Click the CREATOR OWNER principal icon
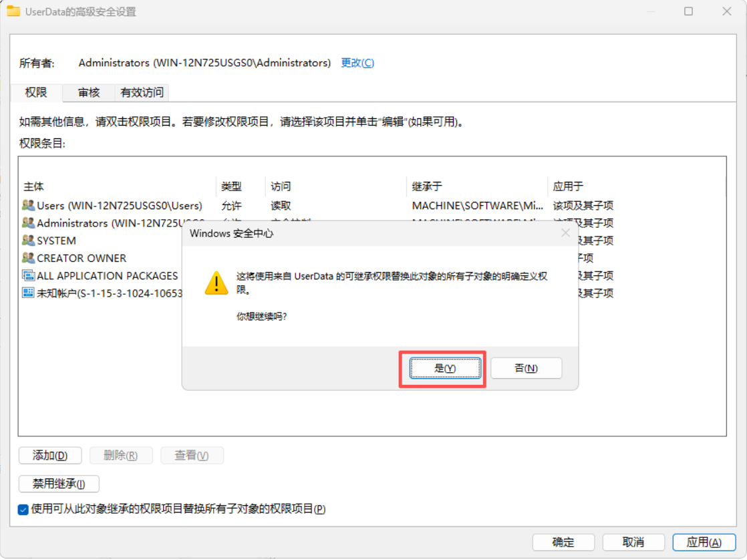Viewport: 747px width, 560px height. 28,258
